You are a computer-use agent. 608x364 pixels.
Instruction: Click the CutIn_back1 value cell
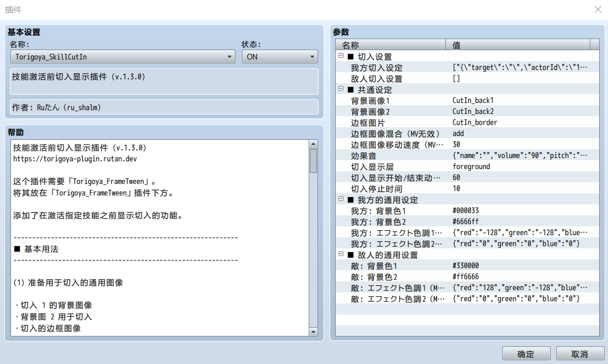[x=473, y=100]
